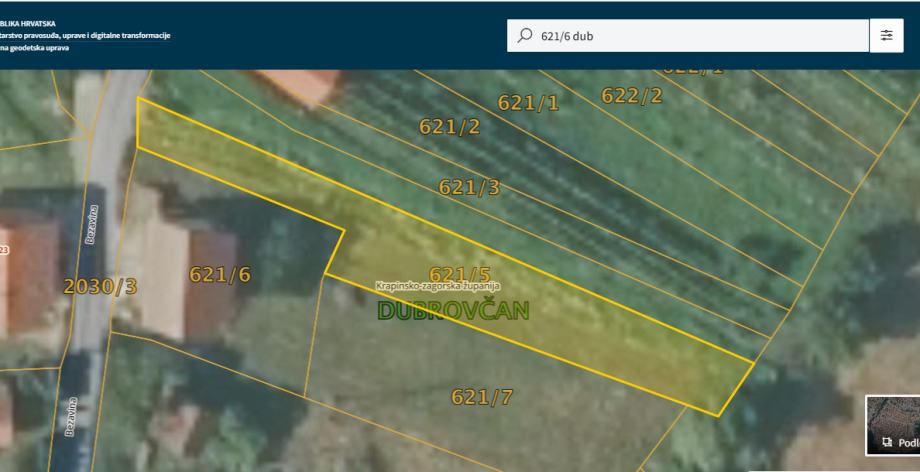The height and width of the screenshot is (472, 920).
Task: Click the upper Bezavina street name
Action: [92, 225]
